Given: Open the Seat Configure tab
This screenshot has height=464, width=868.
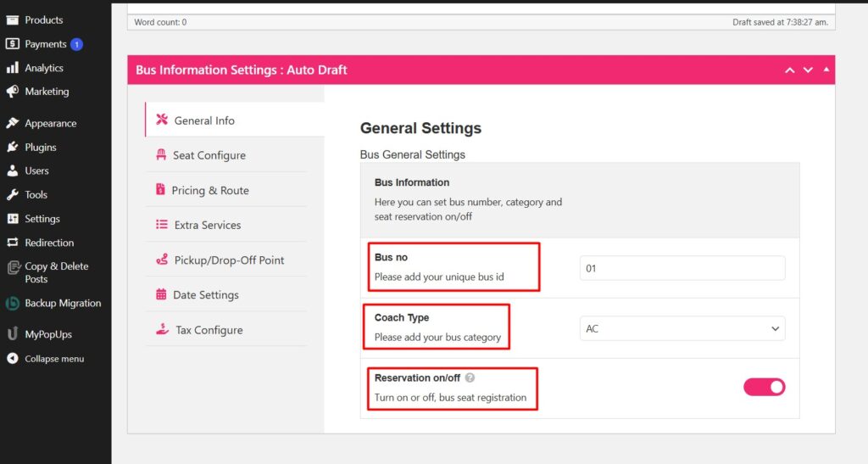Looking at the screenshot, I should 226,155.
